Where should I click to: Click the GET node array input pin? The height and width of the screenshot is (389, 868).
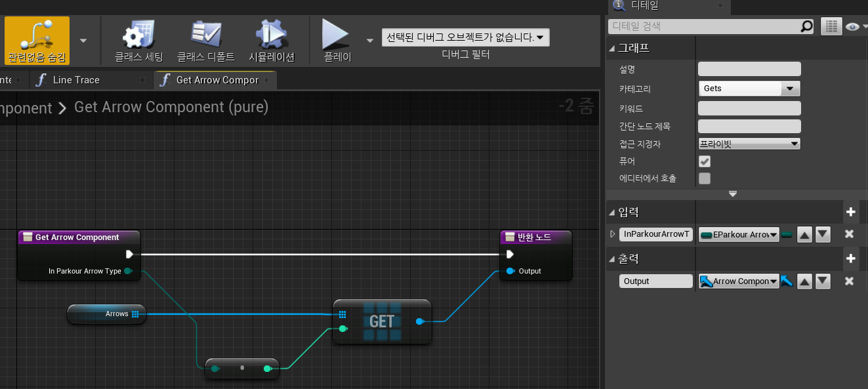(342, 314)
